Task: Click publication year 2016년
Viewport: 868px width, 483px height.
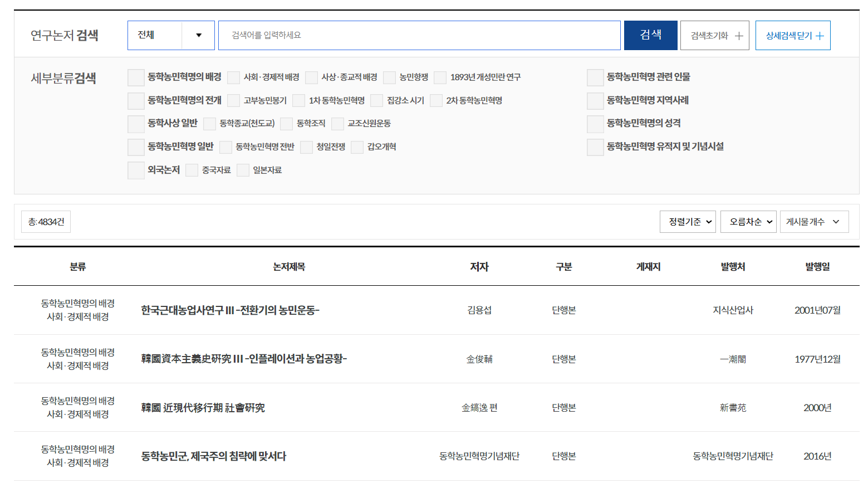Action: [818, 456]
